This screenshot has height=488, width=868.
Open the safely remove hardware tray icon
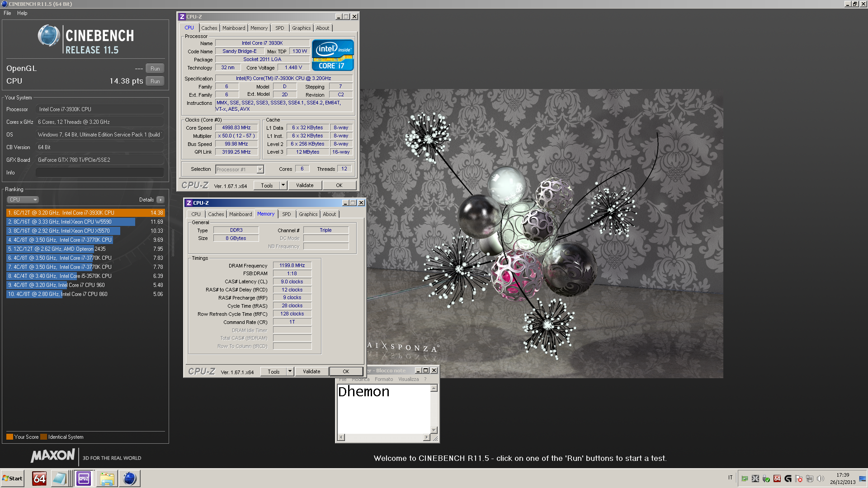click(766, 479)
